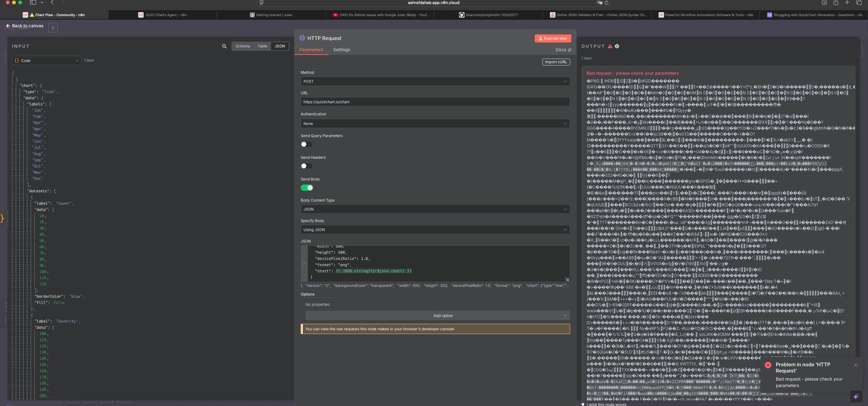
Task: Open the Docs external link
Action: pos(563,50)
